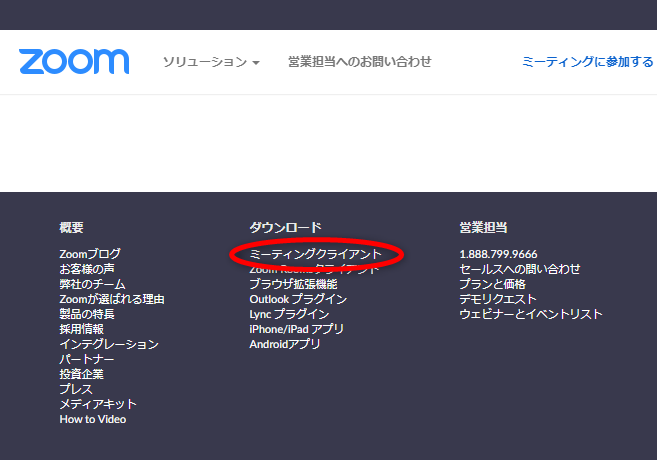Image resolution: width=657 pixels, height=460 pixels.
Task: Open パートナー footer link
Action: point(87,359)
